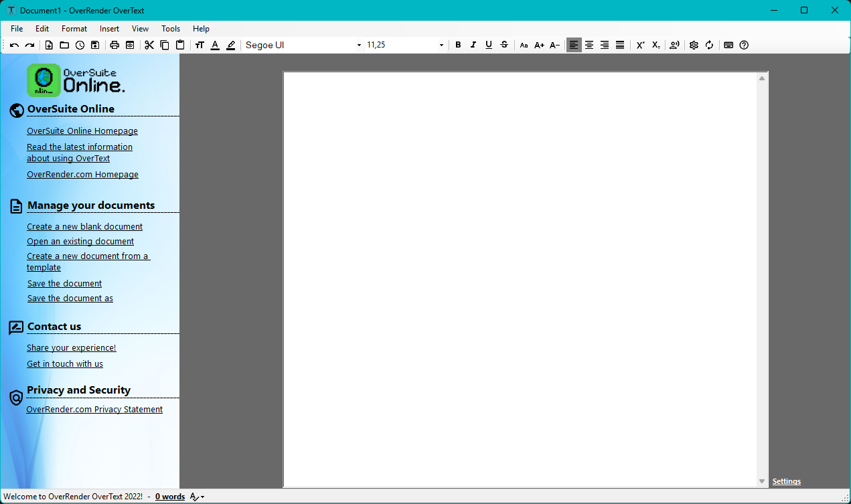Create a new document from toolbar icon

click(49, 46)
